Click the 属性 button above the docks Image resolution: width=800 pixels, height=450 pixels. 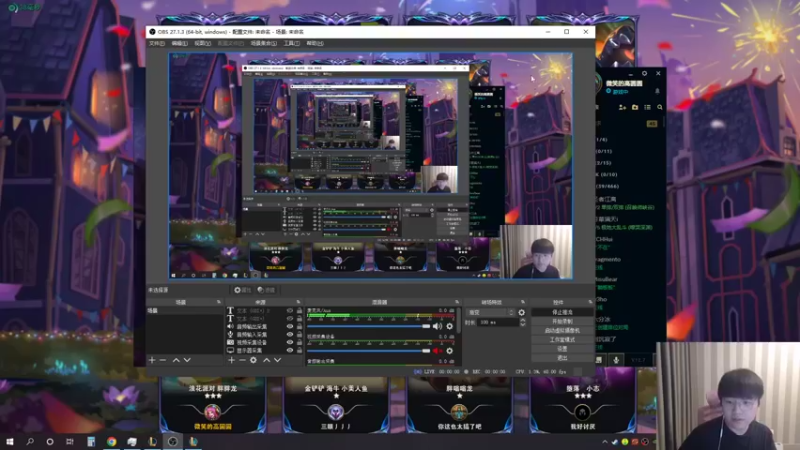242,290
